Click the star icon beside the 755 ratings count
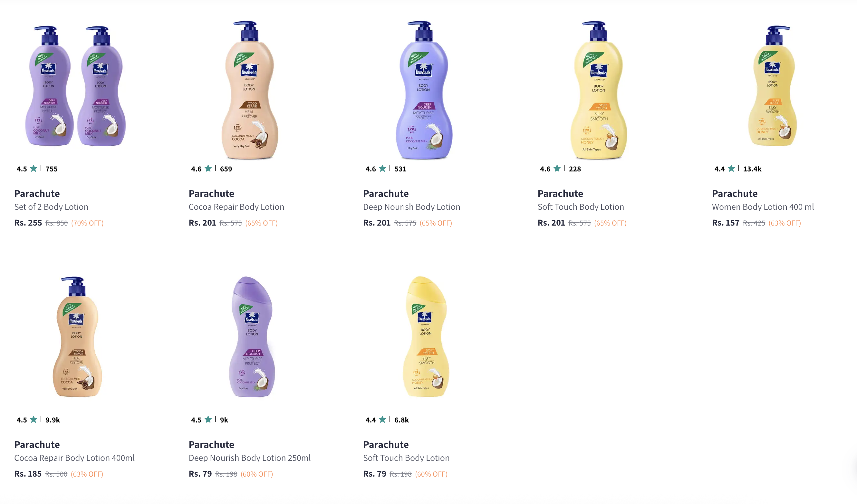 click(x=33, y=168)
